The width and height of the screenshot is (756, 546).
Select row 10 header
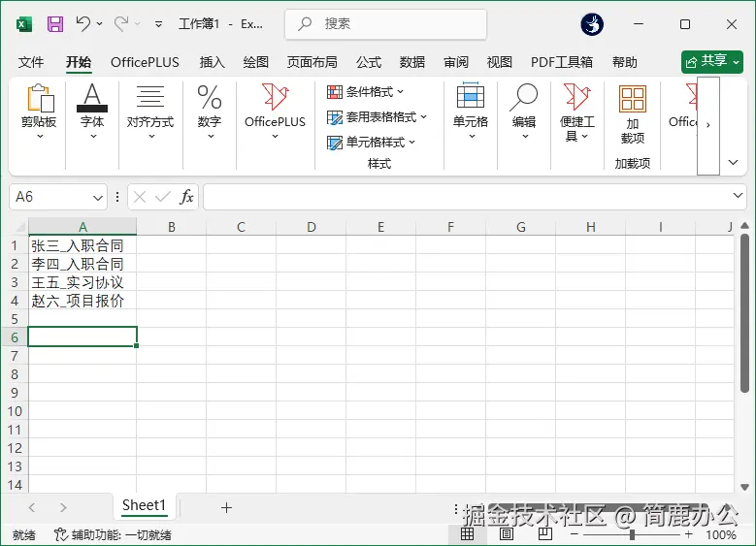pos(15,411)
